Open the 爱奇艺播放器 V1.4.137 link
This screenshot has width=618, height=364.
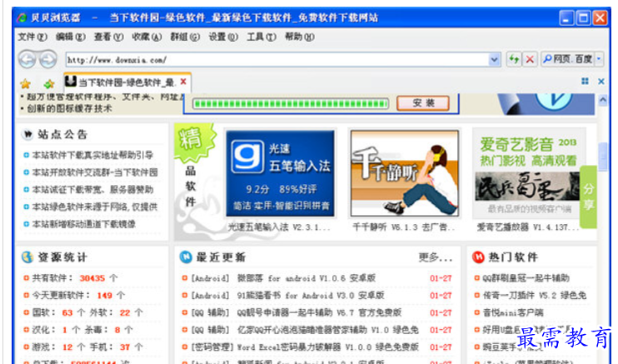[528, 227]
